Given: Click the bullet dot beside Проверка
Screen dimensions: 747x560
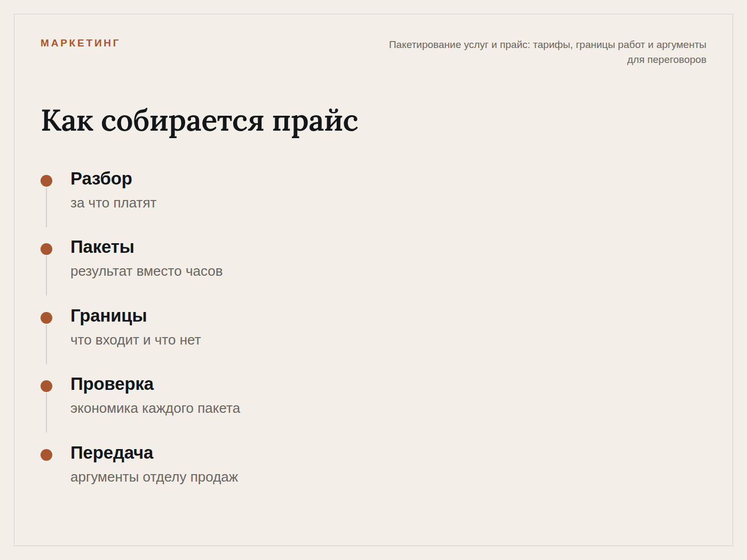Looking at the screenshot, I should pyautogui.click(x=46, y=386).
